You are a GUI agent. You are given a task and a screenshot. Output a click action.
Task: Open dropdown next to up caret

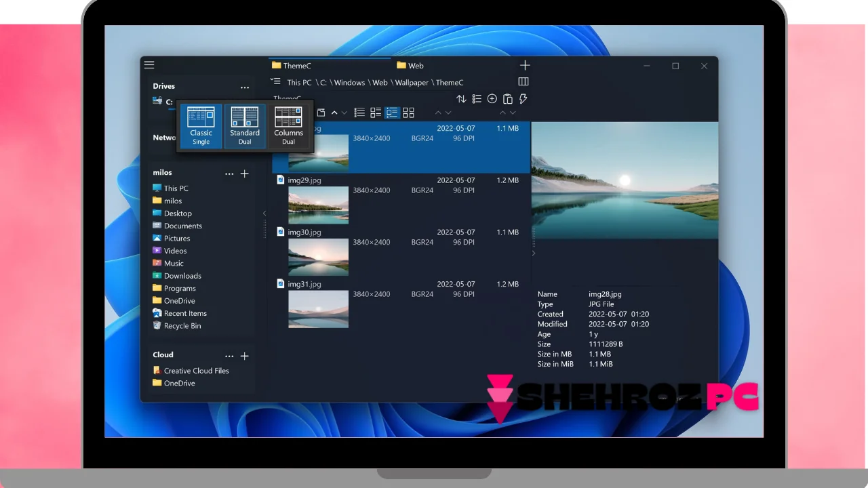tap(344, 113)
